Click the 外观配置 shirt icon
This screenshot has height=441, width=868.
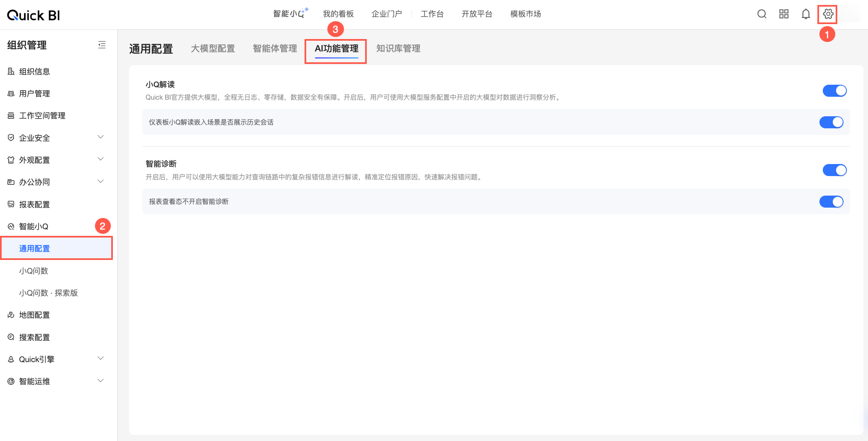coord(11,160)
